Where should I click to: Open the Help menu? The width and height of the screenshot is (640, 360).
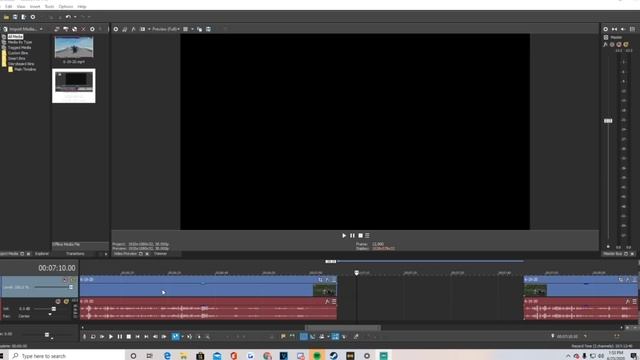click(82, 7)
